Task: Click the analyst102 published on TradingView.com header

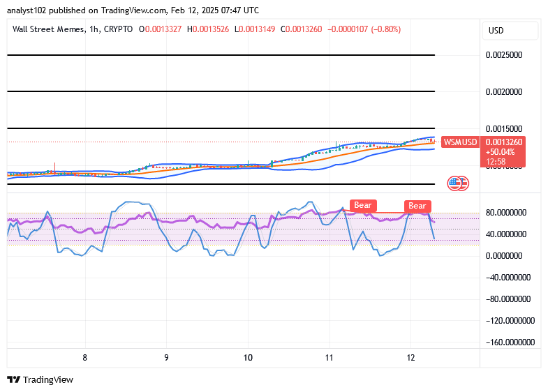Action: [133, 10]
